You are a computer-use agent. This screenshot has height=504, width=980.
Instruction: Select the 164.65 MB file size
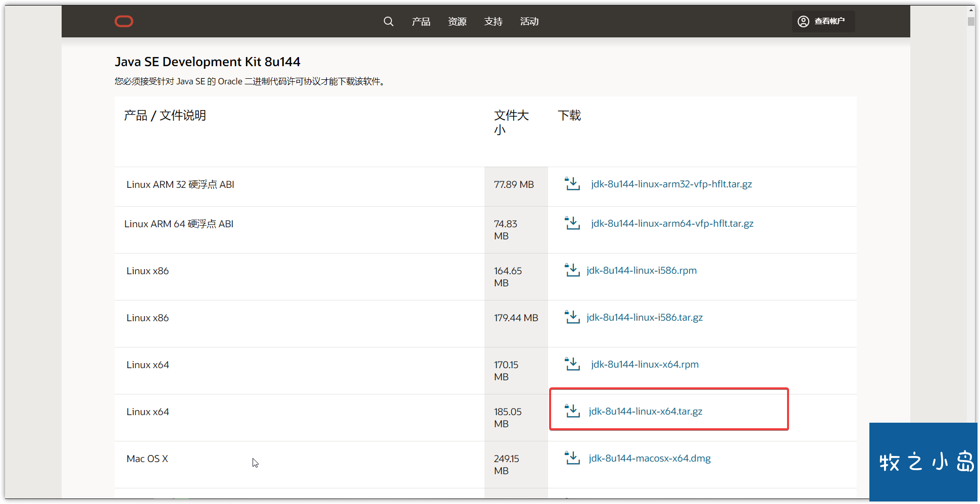pyautogui.click(x=508, y=277)
